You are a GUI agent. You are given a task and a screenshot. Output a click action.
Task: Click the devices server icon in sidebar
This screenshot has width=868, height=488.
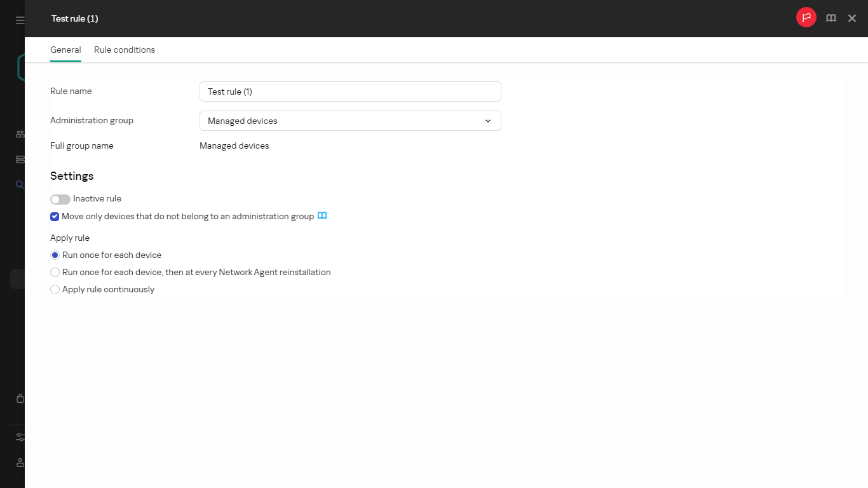(x=20, y=159)
